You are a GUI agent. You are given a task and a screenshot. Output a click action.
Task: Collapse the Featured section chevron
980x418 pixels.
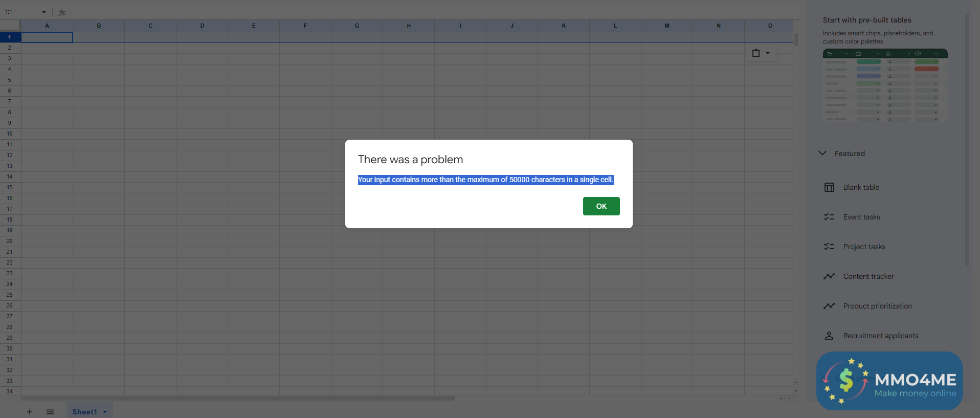[822, 153]
